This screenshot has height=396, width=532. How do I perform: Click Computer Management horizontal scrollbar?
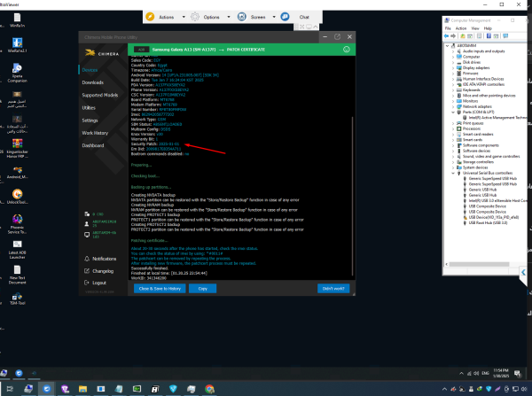479,264
